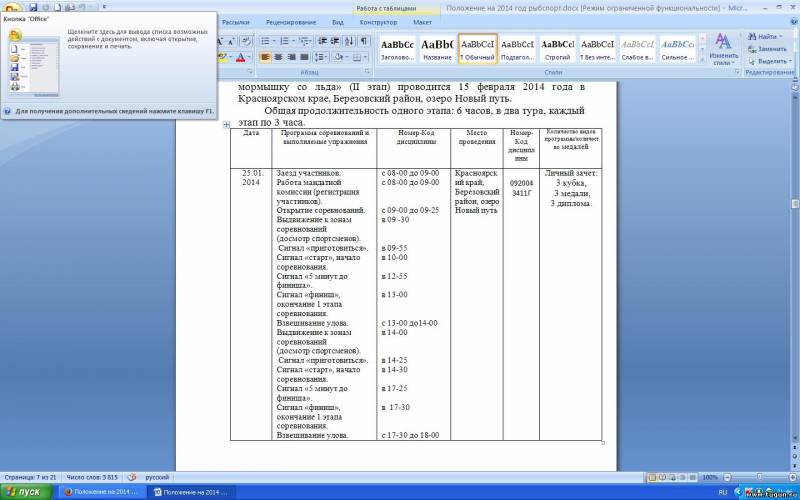Open bulleted list dropdown arrow
Image resolution: width=800 pixels, height=500 pixels.
pyautogui.click(x=274, y=41)
